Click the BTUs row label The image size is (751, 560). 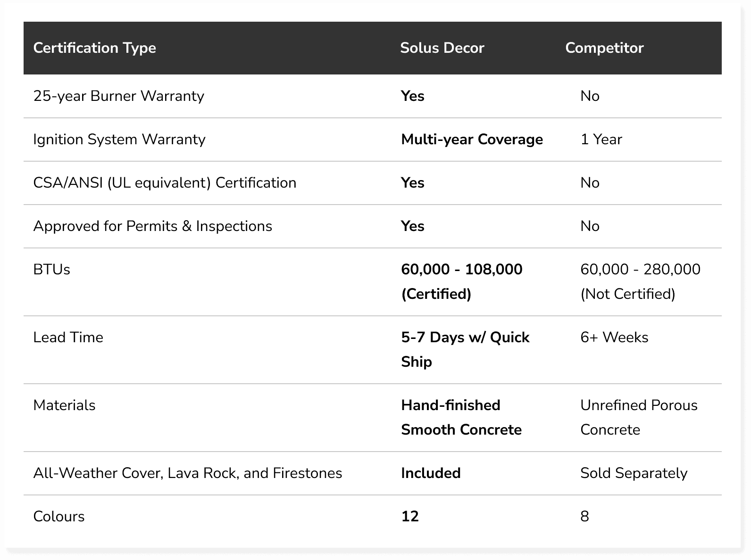pos(51,270)
